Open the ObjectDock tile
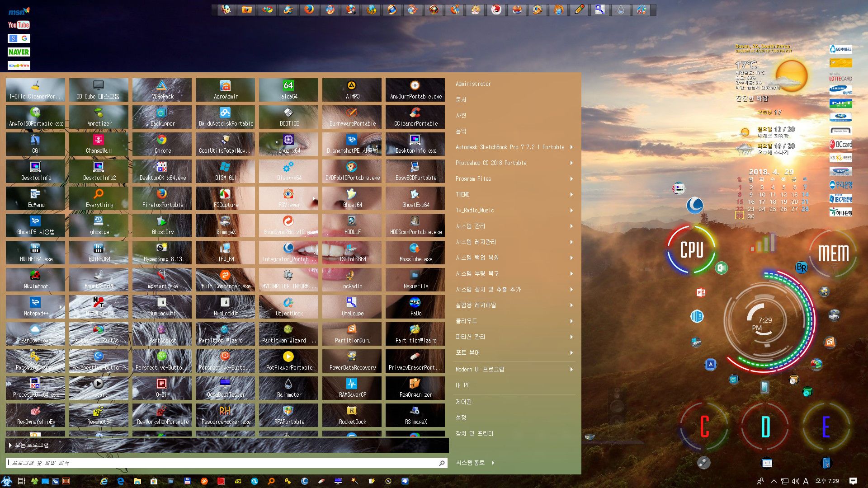This screenshot has width=868, height=488. tap(288, 306)
